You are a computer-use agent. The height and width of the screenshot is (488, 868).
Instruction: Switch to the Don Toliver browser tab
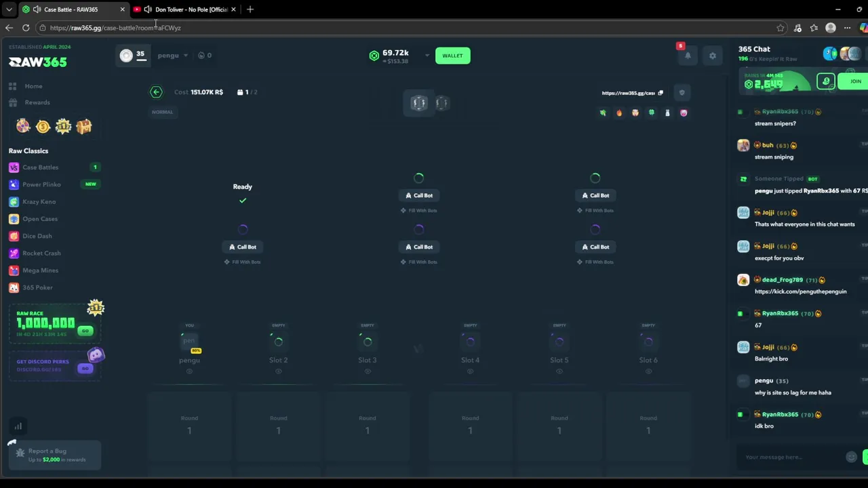click(184, 9)
